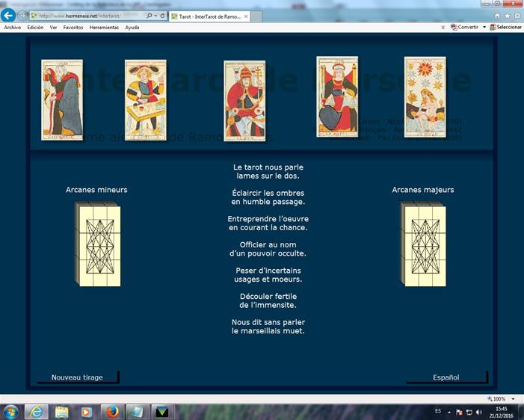
Task: Click the refresh page icon
Action: (162, 16)
